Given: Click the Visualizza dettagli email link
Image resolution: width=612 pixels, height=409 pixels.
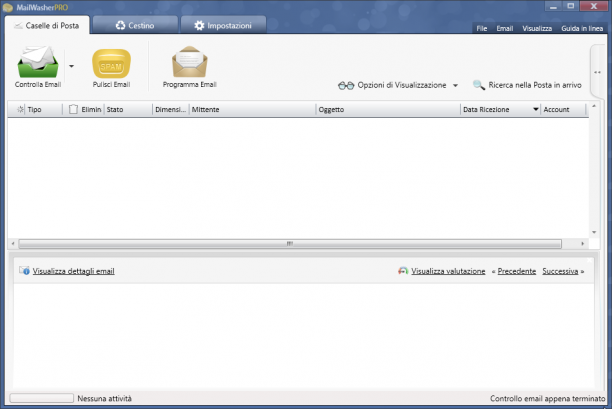Looking at the screenshot, I should coord(73,271).
